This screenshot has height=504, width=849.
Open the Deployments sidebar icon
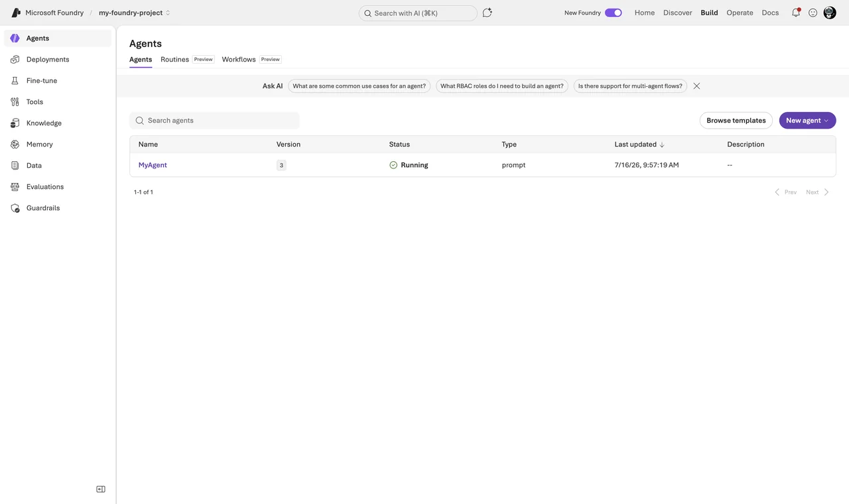pyautogui.click(x=15, y=60)
